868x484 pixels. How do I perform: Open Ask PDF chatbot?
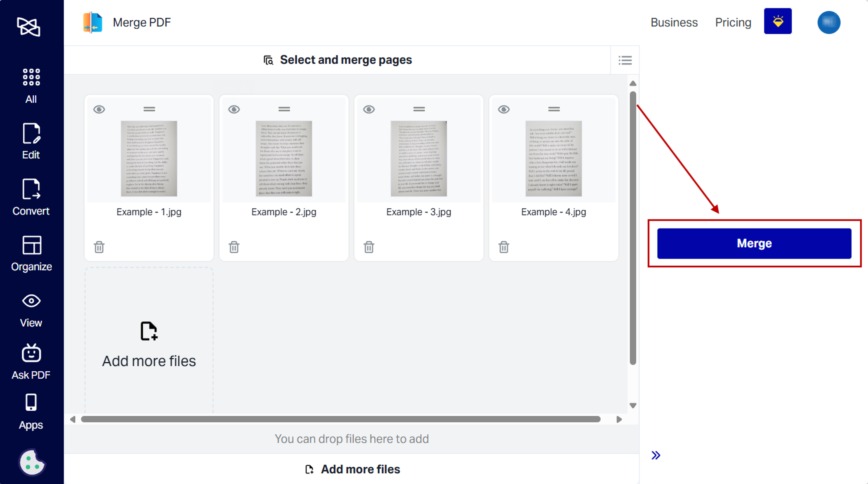(x=31, y=362)
